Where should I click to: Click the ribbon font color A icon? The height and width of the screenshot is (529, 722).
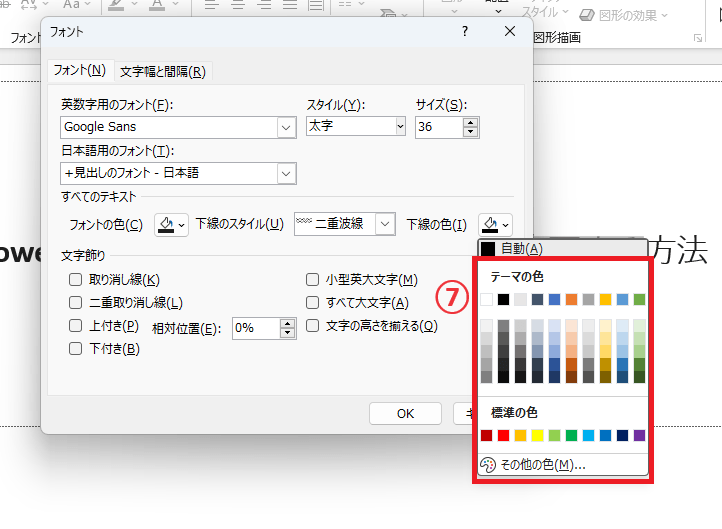[157, 5]
